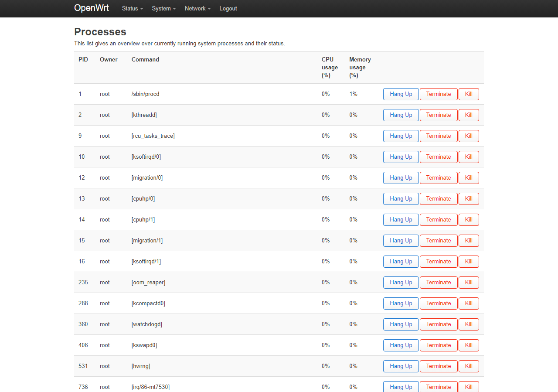Click the Logout menu item
This screenshot has height=392, width=558.
(x=228, y=8)
